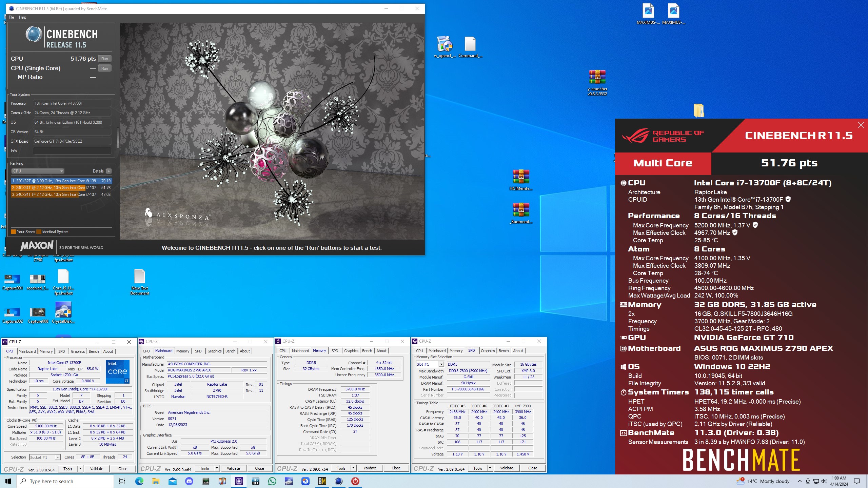Viewport: 868px width, 488px height.
Task: Open the Ranking CPU dropdown in Cinebench
Action: point(38,171)
